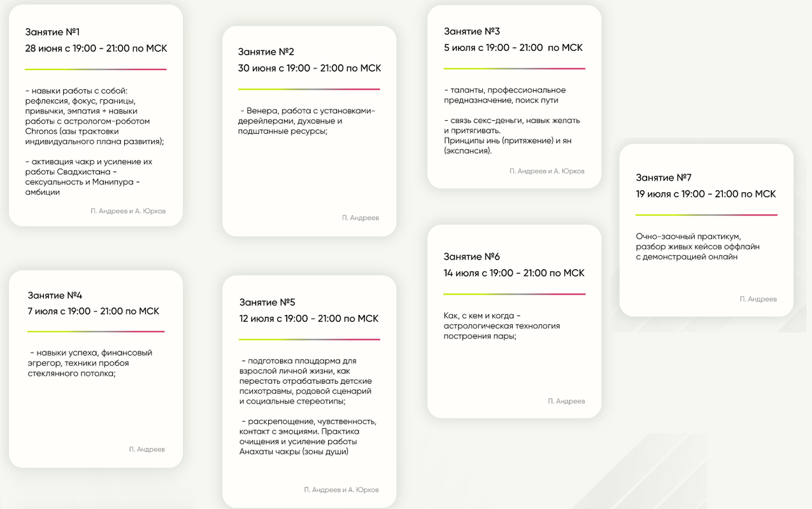
Task: Open the "Занятие №7" card heading
Action: 663,178
